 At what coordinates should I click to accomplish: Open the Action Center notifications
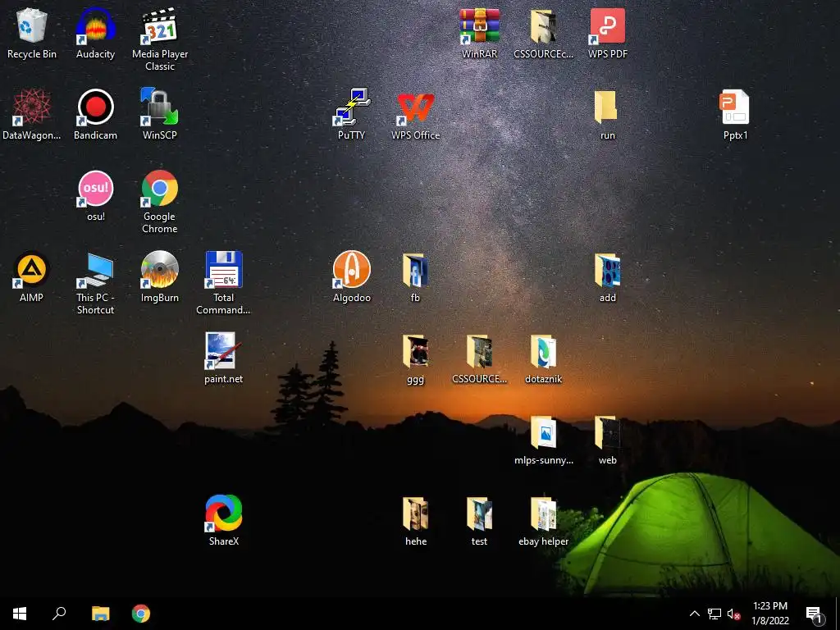point(815,614)
